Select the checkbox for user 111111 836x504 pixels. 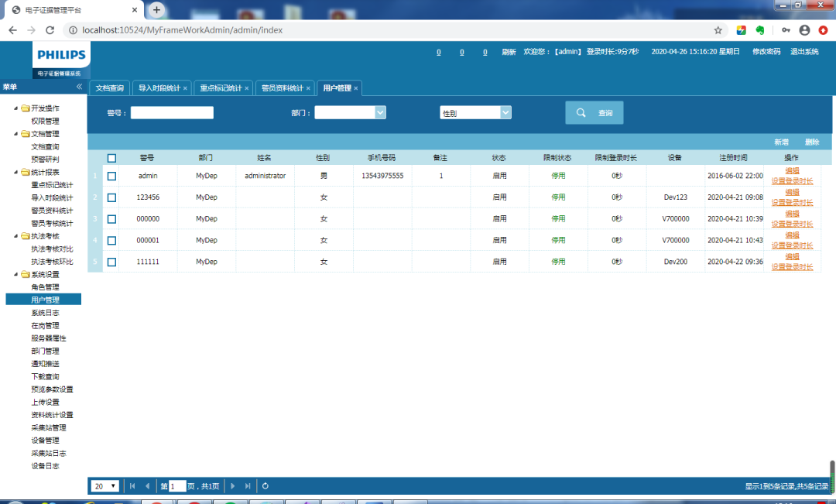tap(111, 262)
